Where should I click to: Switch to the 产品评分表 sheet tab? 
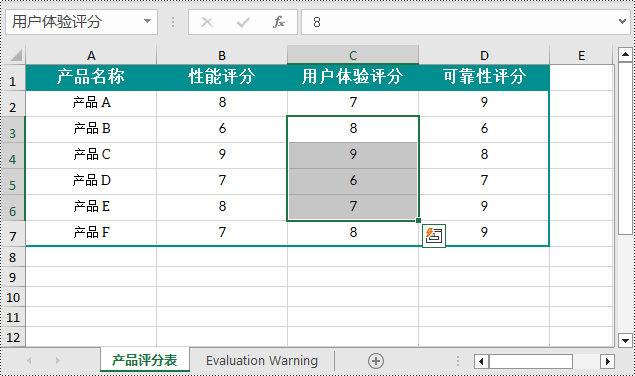(x=145, y=360)
